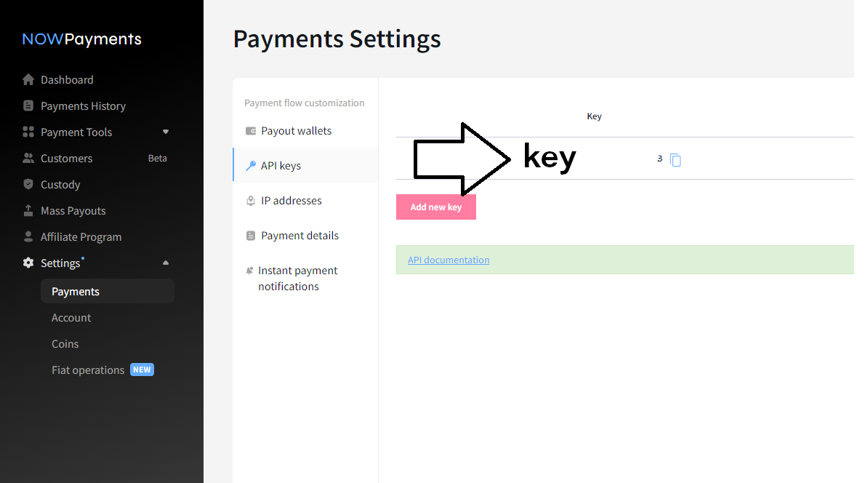Open the IP addresses section
Image resolution: width=868 pixels, height=483 pixels.
[291, 201]
